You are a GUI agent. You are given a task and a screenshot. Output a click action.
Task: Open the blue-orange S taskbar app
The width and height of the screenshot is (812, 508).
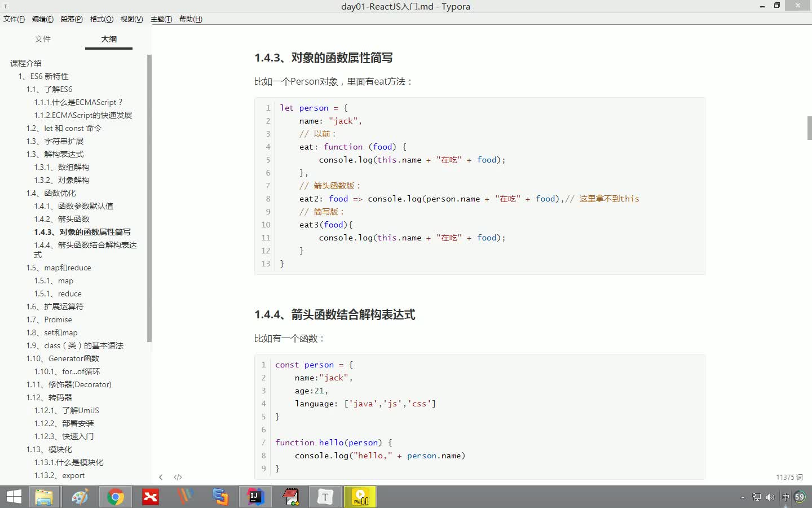[220, 497]
